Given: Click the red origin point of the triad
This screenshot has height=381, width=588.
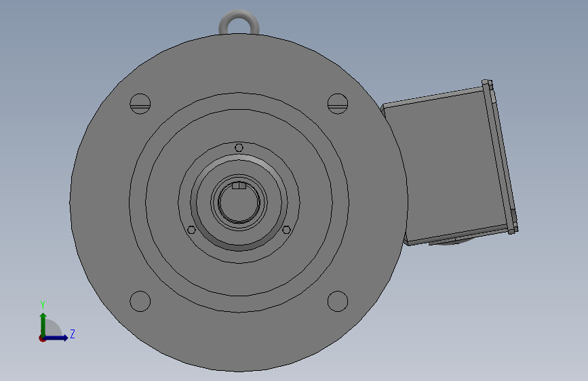Looking at the screenshot, I should tap(42, 338).
